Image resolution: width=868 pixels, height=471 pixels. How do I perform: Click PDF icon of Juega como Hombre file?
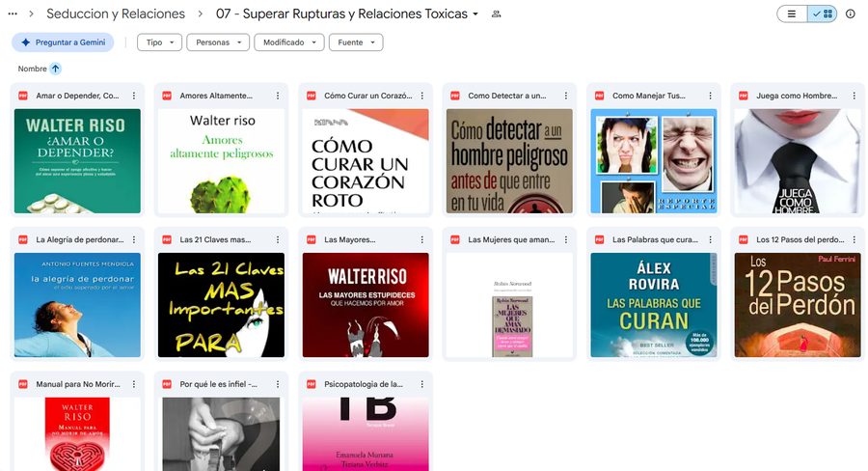point(744,96)
